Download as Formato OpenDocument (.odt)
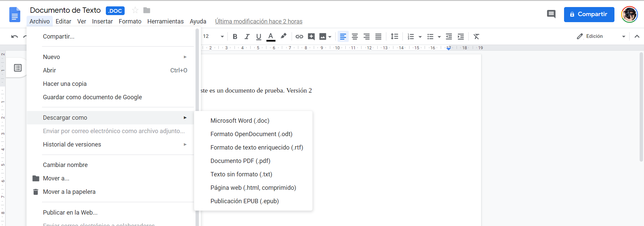Viewport: 644px width, 226px height. (253, 134)
